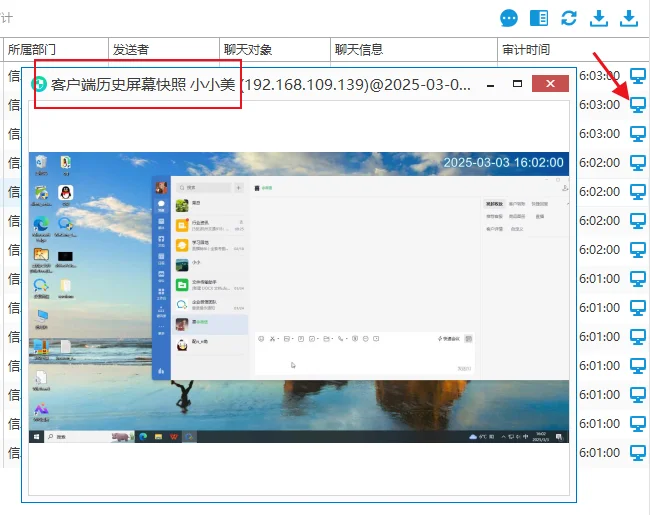Open screen snapshot for third 6:03:00 row
650x515 pixels.
point(638,134)
